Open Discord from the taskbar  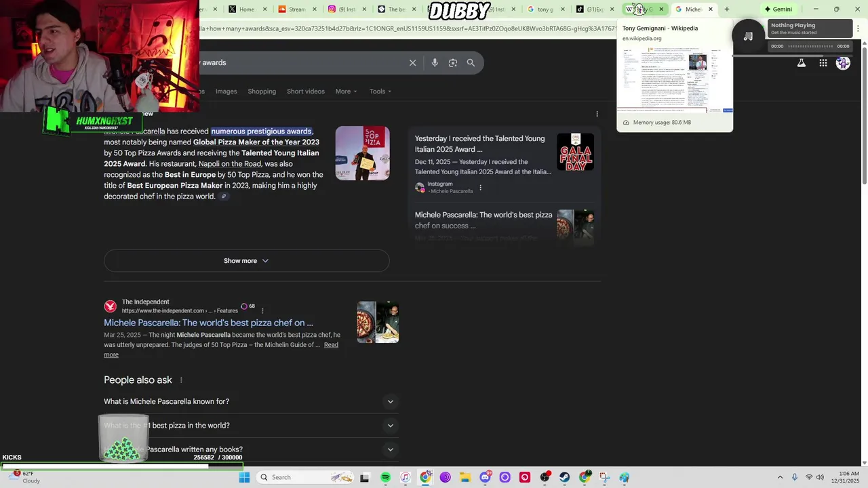coord(485,477)
